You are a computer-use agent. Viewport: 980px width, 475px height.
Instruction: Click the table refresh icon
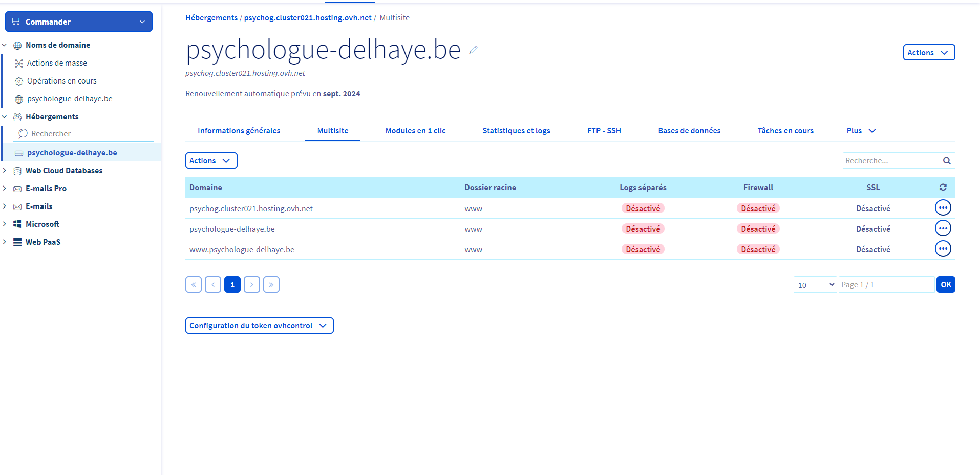943,188
